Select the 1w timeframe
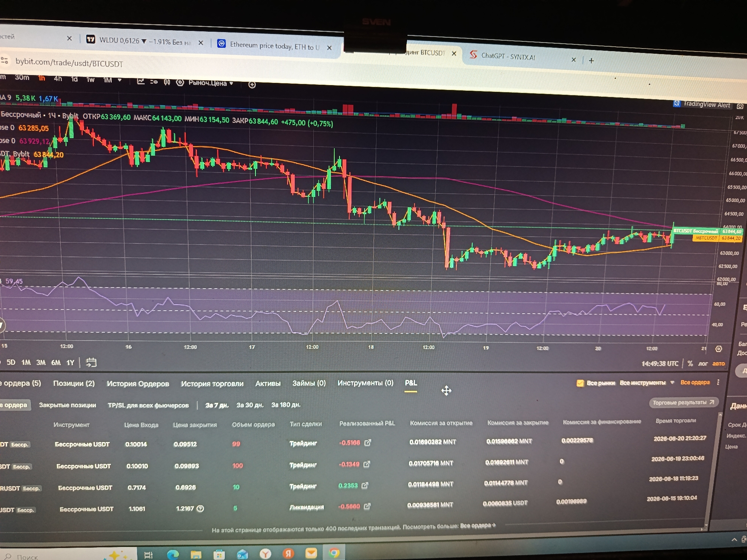The height and width of the screenshot is (560, 747). [90, 80]
